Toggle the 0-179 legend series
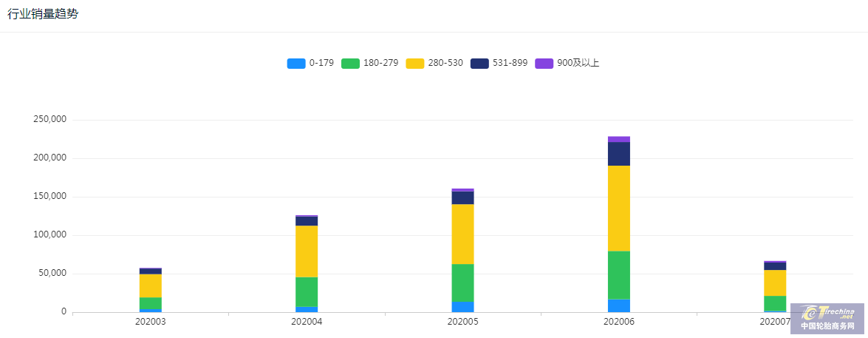Image resolution: width=868 pixels, height=338 pixels. (x=310, y=63)
